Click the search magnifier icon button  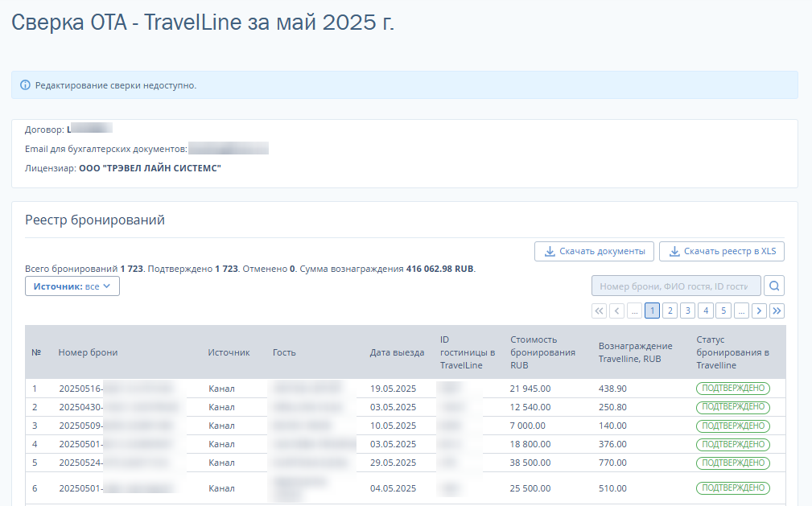(x=774, y=286)
